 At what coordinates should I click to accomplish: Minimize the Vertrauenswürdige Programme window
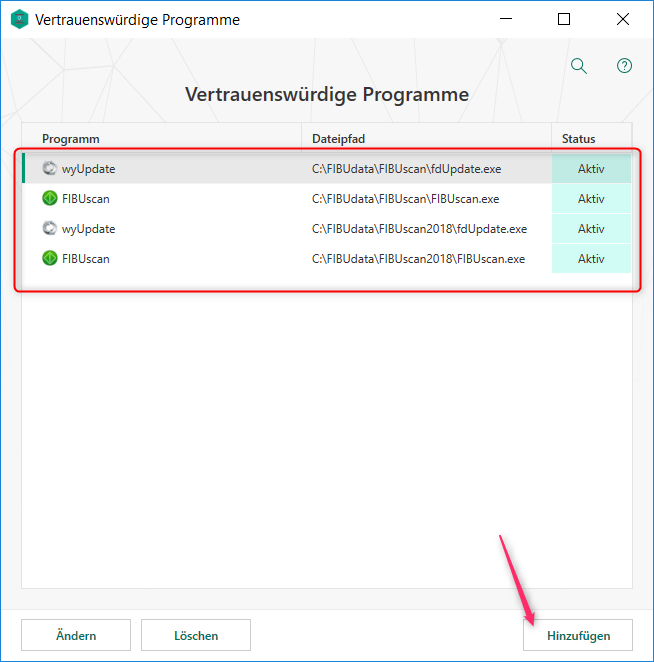coord(505,19)
